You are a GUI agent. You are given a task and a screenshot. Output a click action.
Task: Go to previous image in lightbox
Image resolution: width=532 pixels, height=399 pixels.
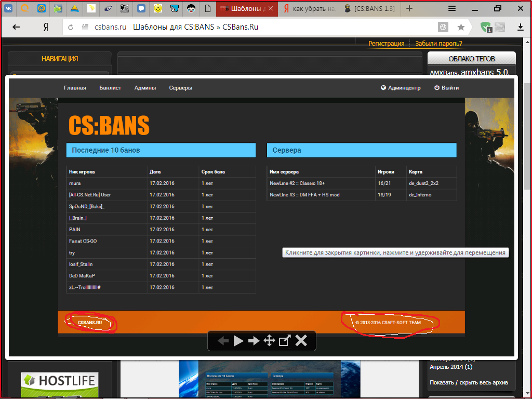223,341
